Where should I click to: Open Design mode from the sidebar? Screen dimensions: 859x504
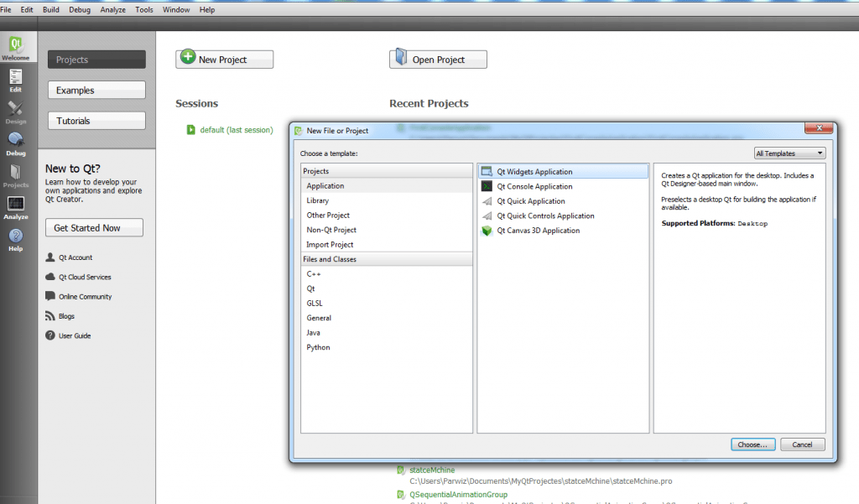[x=16, y=112]
